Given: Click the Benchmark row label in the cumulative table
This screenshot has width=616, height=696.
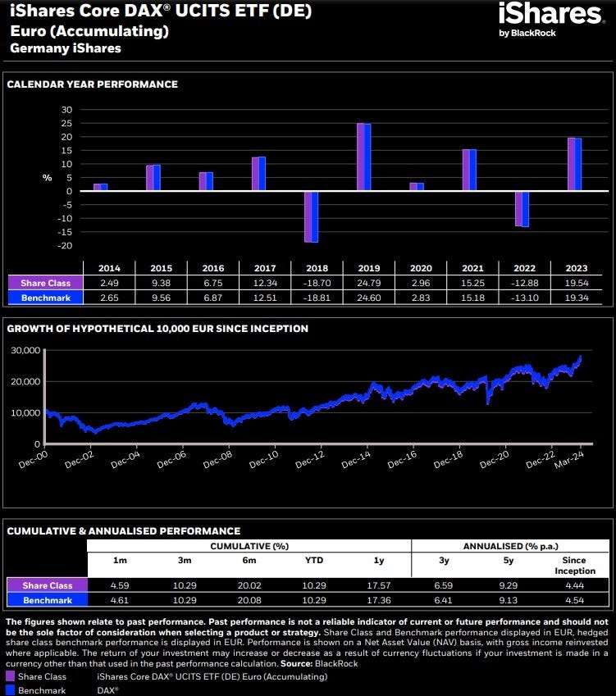Looking at the screenshot, I should tap(48, 600).
